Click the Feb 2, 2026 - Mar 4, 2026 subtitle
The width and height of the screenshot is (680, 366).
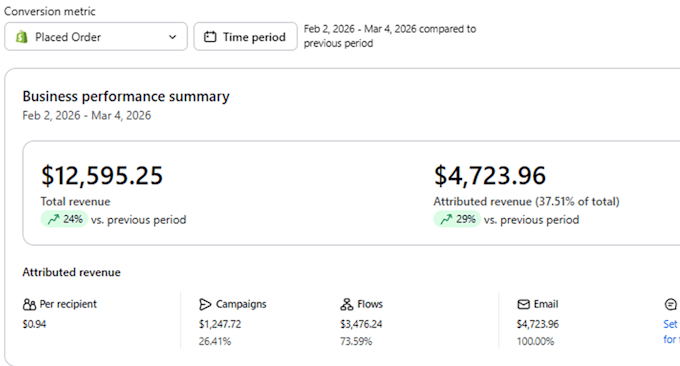coord(87,116)
